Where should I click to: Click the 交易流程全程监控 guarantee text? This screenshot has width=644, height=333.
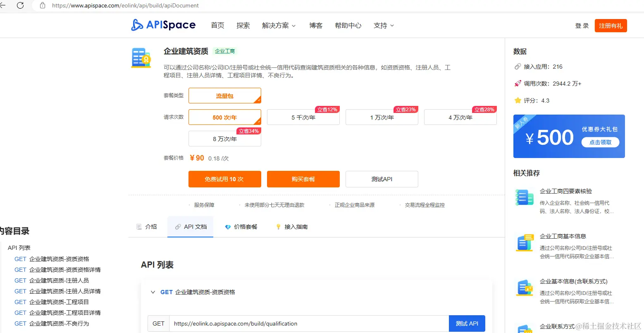click(x=425, y=205)
